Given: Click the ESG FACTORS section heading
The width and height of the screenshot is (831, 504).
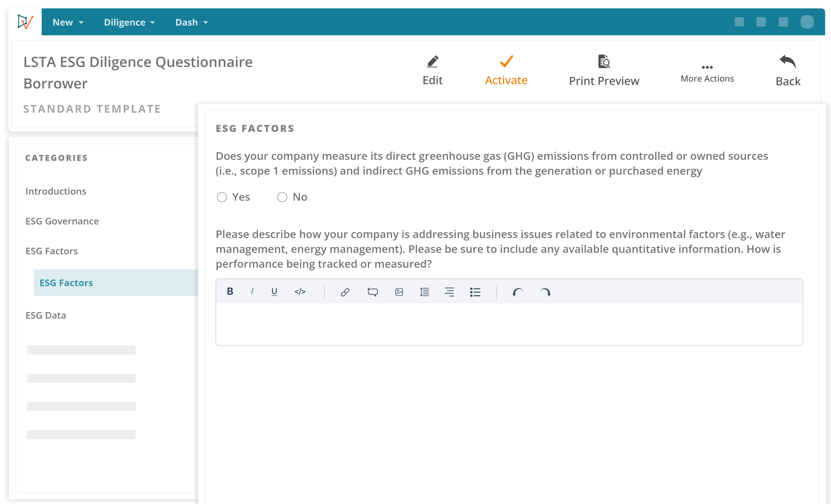Looking at the screenshot, I should point(255,129).
